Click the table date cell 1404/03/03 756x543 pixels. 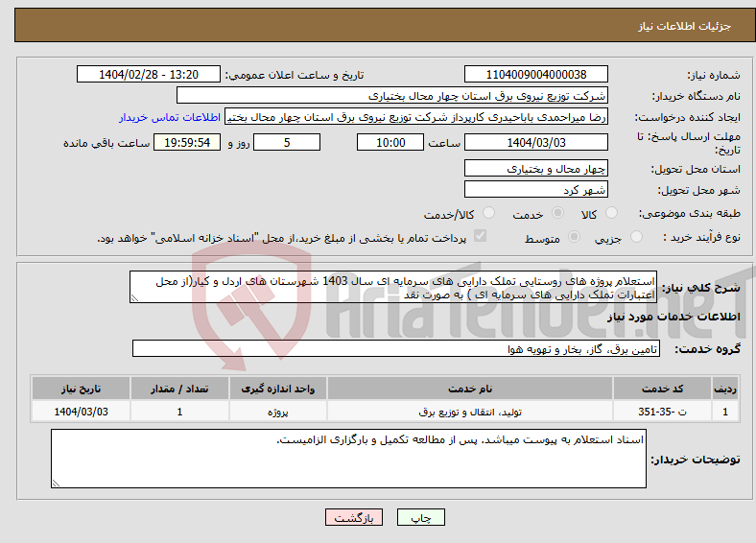coord(81,412)
